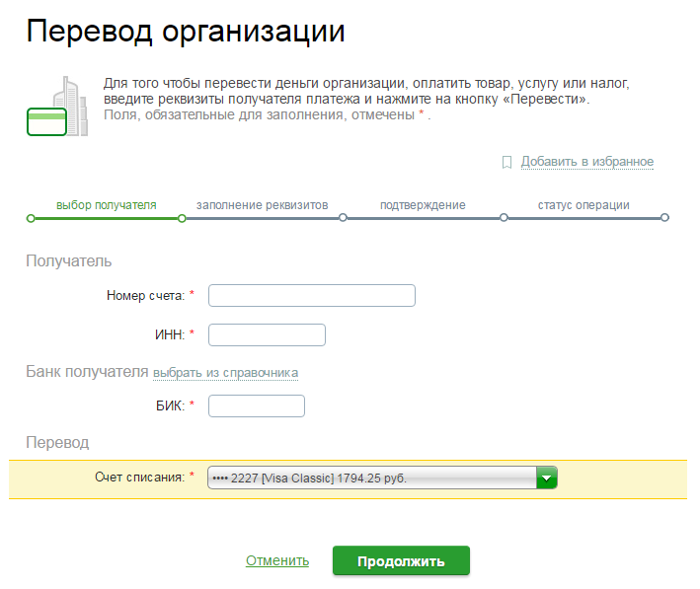
Task: Go to the заполнение реквизитов step
Action: [x=262, y=205]
